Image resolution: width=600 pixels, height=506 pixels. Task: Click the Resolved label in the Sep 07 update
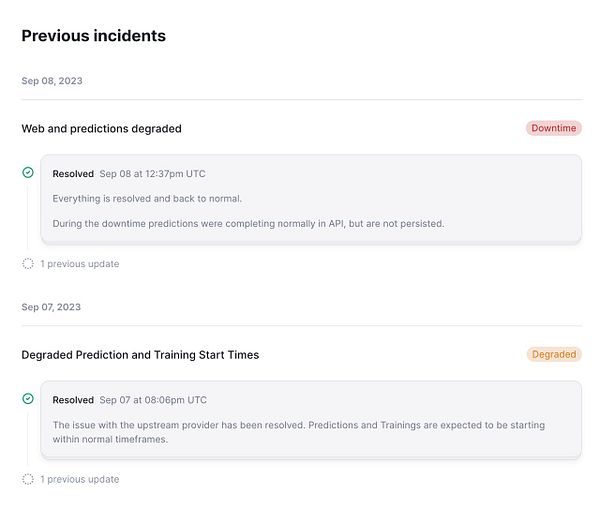coord(73,400)
